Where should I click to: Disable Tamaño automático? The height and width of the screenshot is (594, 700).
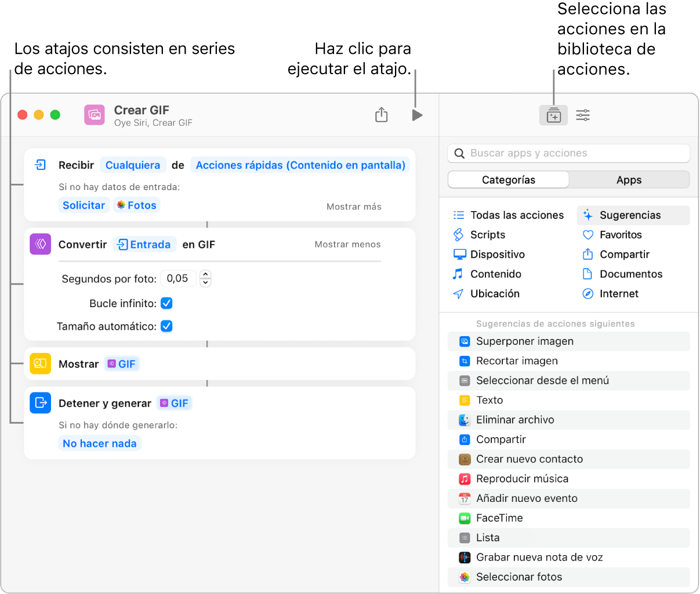166,326
